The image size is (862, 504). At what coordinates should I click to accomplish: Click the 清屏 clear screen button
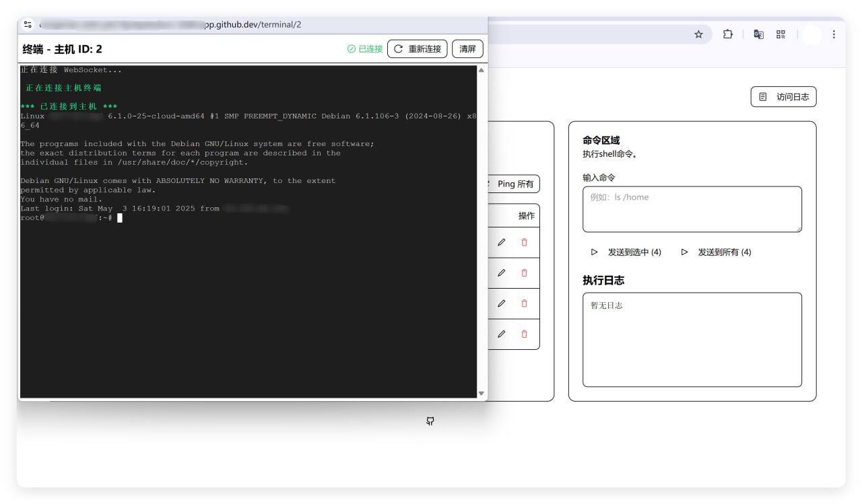467,48
